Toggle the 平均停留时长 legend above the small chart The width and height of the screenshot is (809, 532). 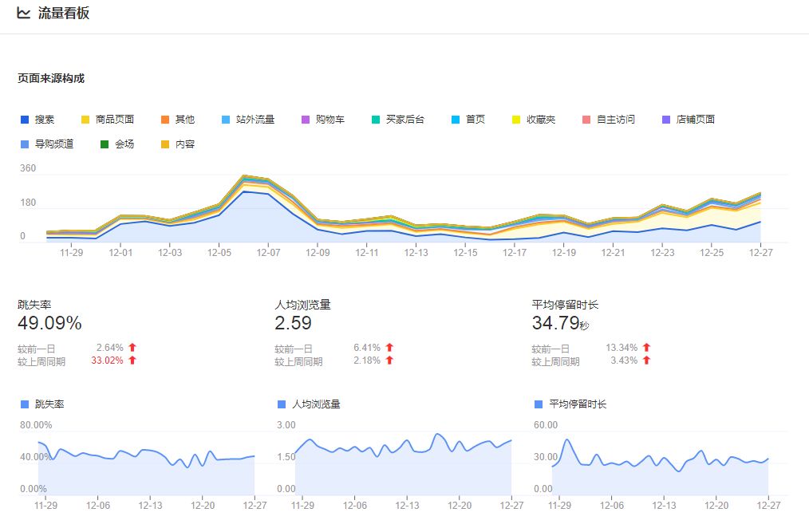coord(570,404)
